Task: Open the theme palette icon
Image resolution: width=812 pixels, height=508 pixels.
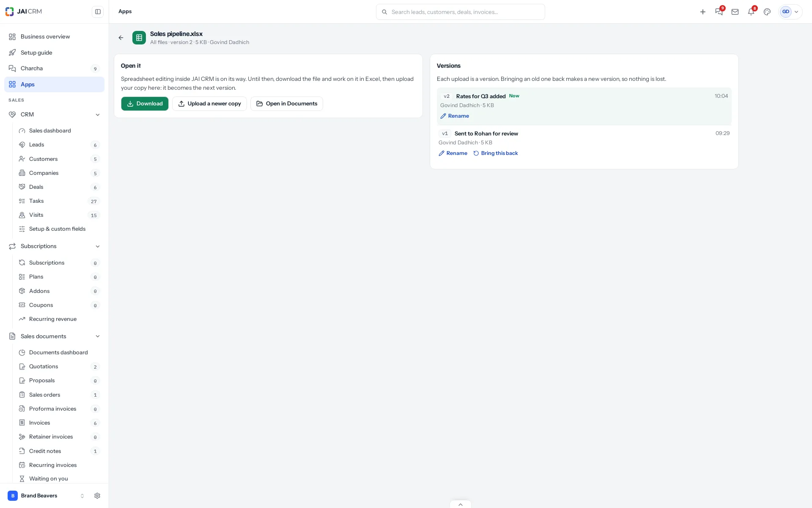Action: pyautogui.click(x=767, y=12)
